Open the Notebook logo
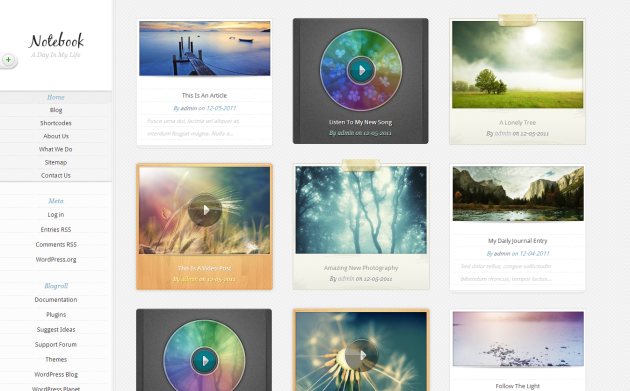This screenshot has width=630, height=391. pos(56,40)
